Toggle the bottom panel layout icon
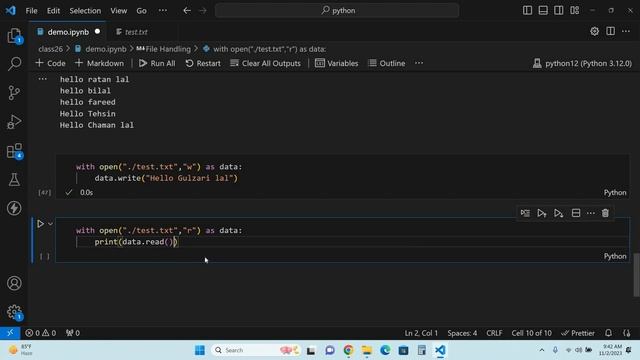Screen dimensions: 640x360 [x=543, y=10]
